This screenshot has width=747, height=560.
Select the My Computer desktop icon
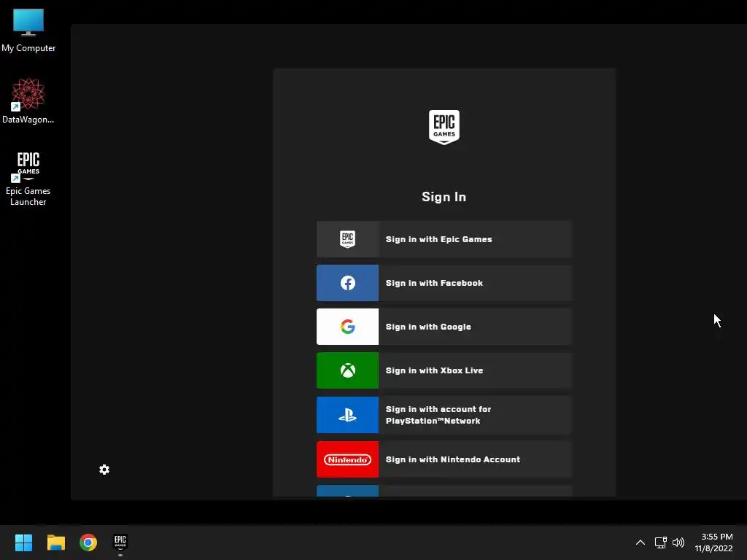(28, 31)
